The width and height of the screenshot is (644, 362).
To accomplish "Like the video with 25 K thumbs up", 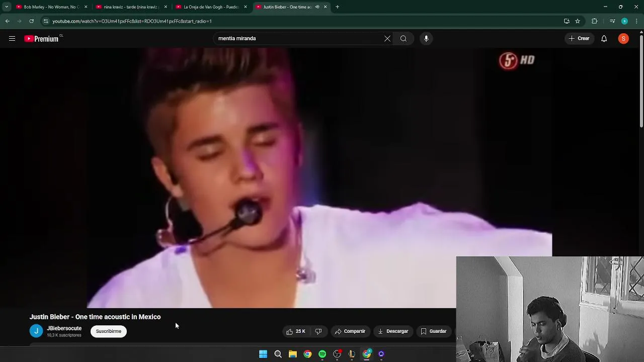I will pos(296,331).
